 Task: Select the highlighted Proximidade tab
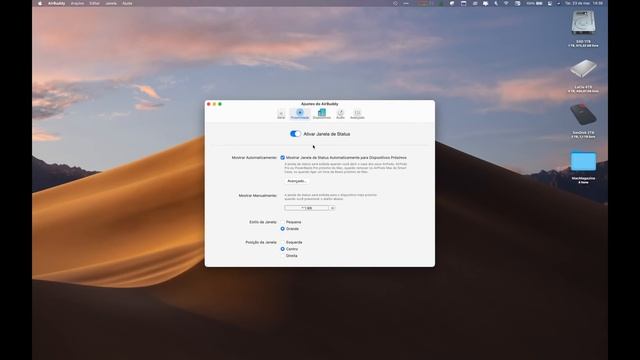[x=300, y=114]
